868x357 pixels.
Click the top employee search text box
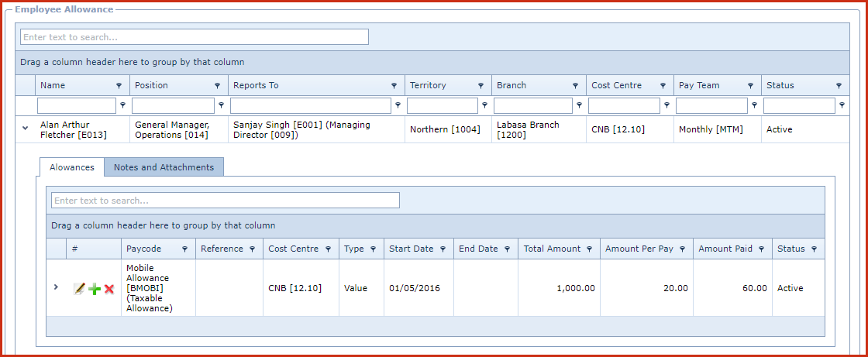(x=194, y=37)
